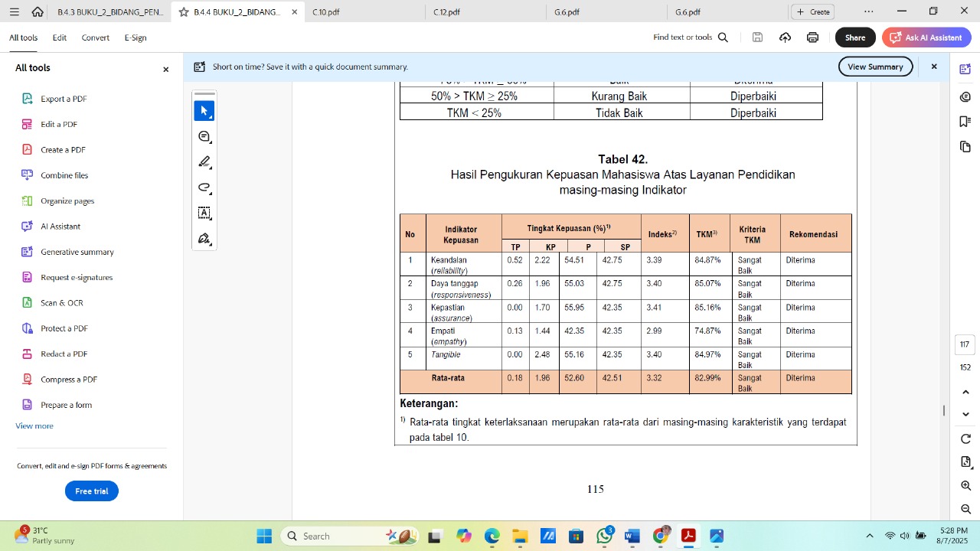Click the Windows taskbar Search box
This screenshot has height=551, width=980.
pos(349,536)
